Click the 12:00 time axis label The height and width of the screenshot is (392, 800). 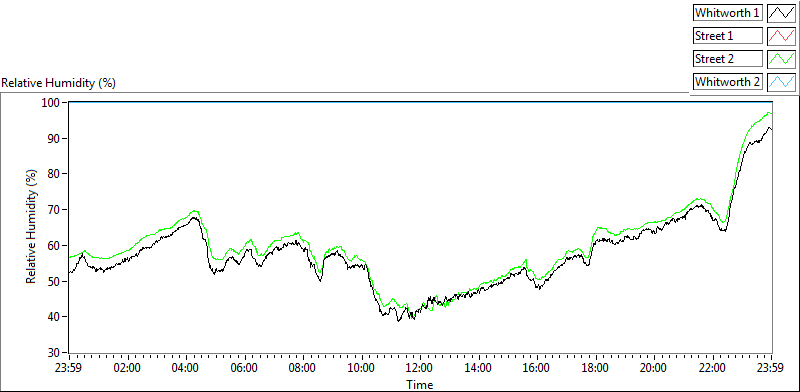point(420,367)
